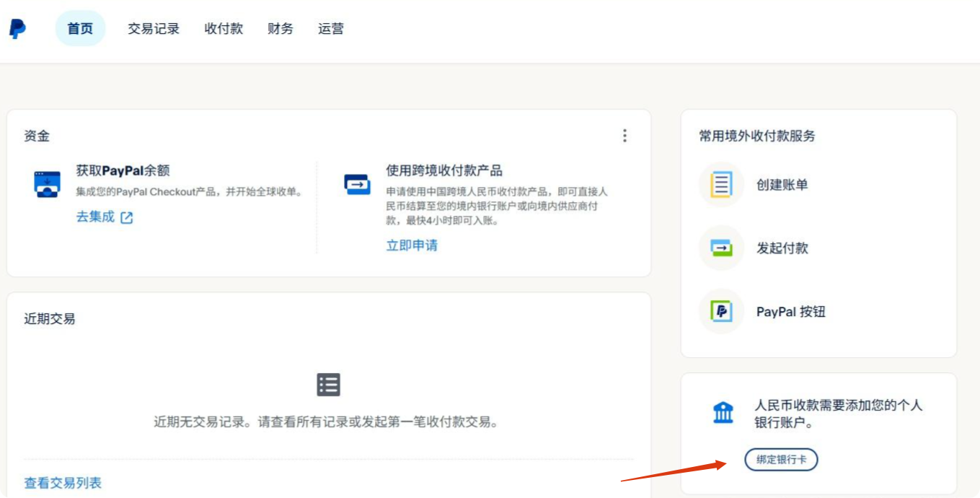Click the PayPal 按钮 service icon

point(720,312)
